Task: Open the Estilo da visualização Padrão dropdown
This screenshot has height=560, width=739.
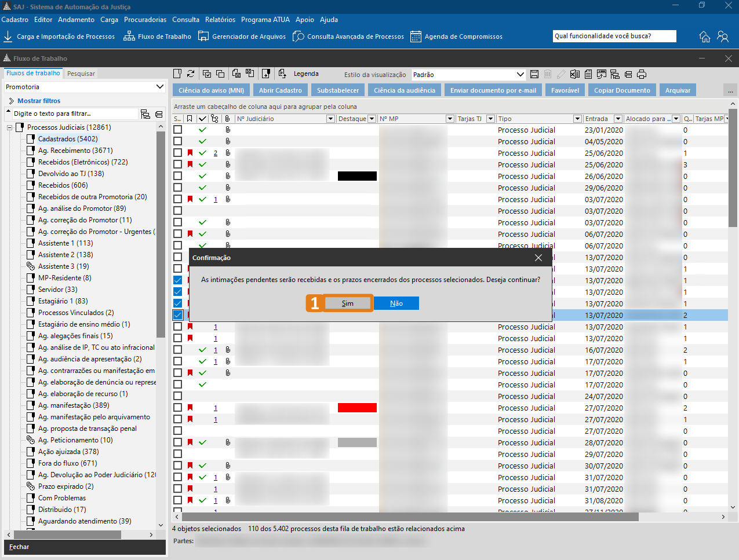Action: pyautogui.click(x=520, y=75)
